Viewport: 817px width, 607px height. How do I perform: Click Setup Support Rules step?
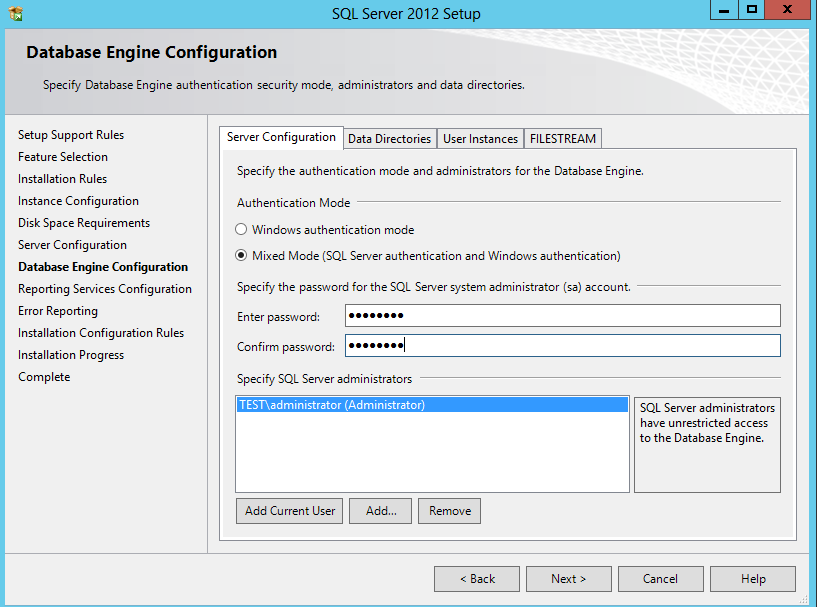pyautogui.click(x=71, y=135)
